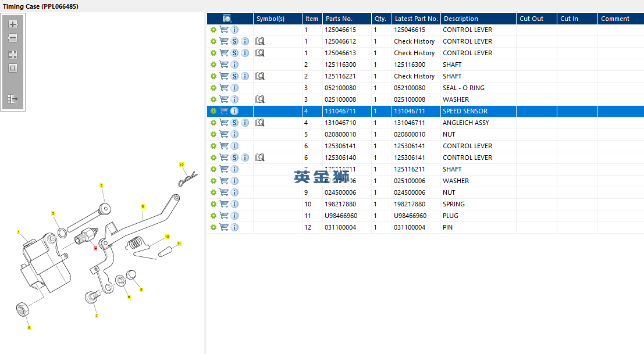Viewport: 644px width, 354px height.
Task: Open symbol book icon for 125046612
Action: pos(259,41)
